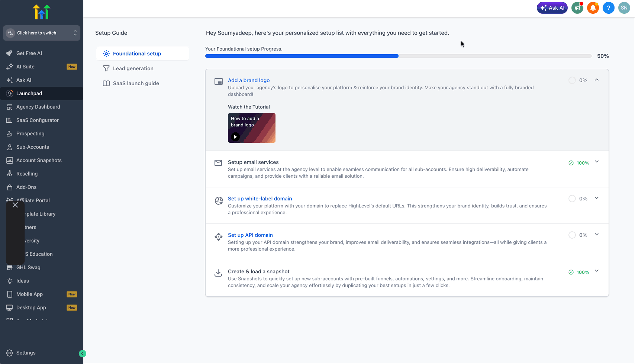Image resolution: width=635 pixels, height=364 pixels.
Task: Expand the Setup email services chevron
Action: (x=597, y=162)
